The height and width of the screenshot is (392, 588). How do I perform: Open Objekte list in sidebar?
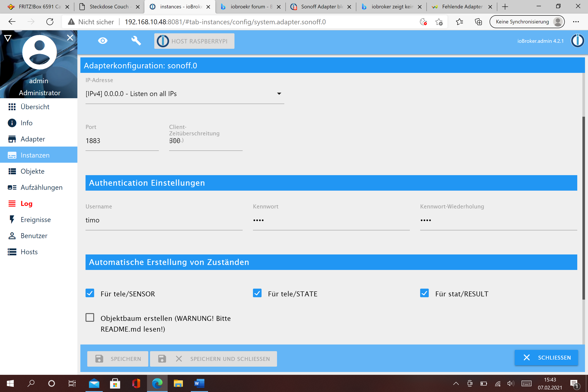click(32, 171)
